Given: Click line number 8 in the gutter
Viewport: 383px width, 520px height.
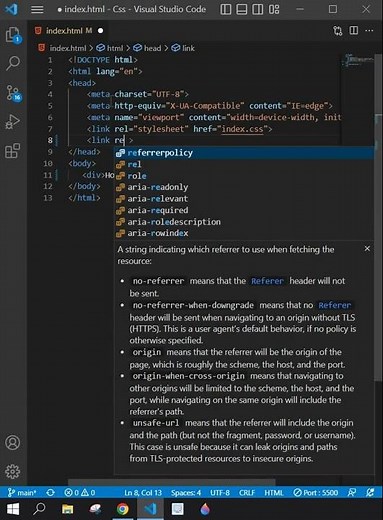Looking at the screenshot, I should coord(50,140).
